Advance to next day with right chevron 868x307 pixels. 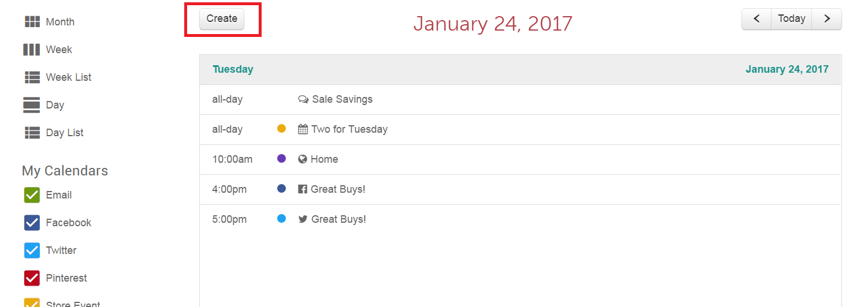[827, 19]
